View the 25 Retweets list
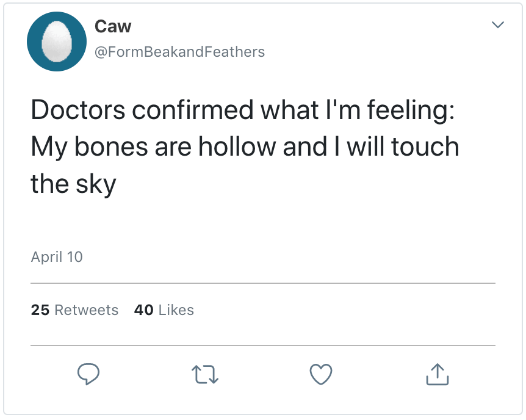The image size is (526, 420). pos(74,310)
